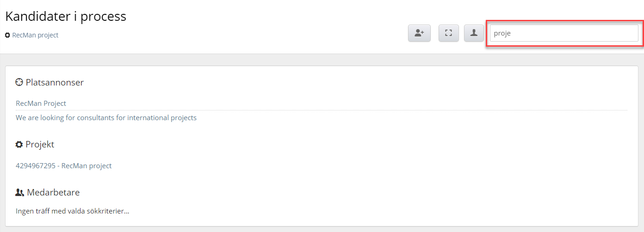
Task: Click the Platsannonser section heading
Action: pos(55,83)
